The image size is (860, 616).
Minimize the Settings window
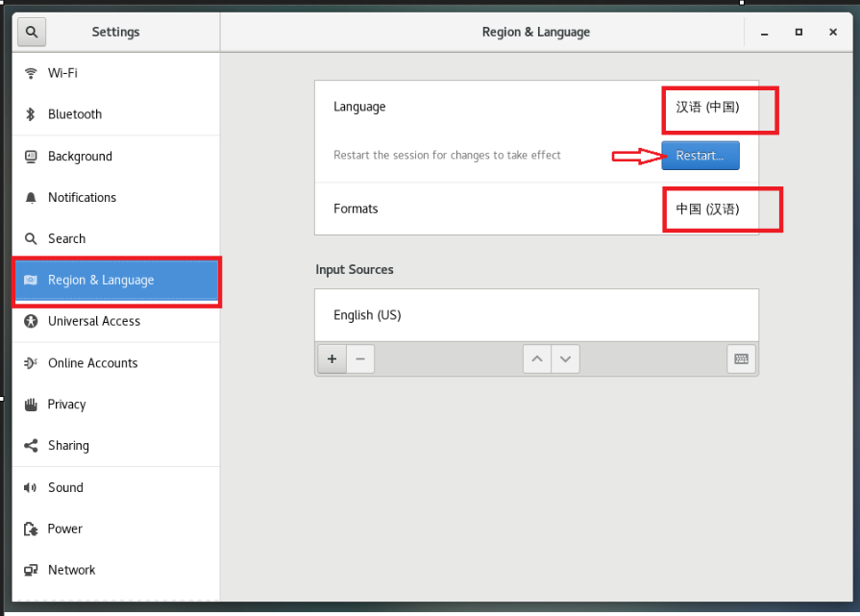click(764, 33)
